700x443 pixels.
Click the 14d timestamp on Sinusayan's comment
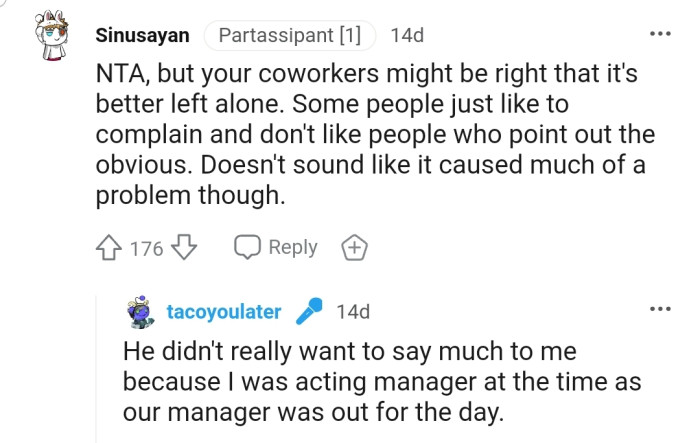[407, 36]
